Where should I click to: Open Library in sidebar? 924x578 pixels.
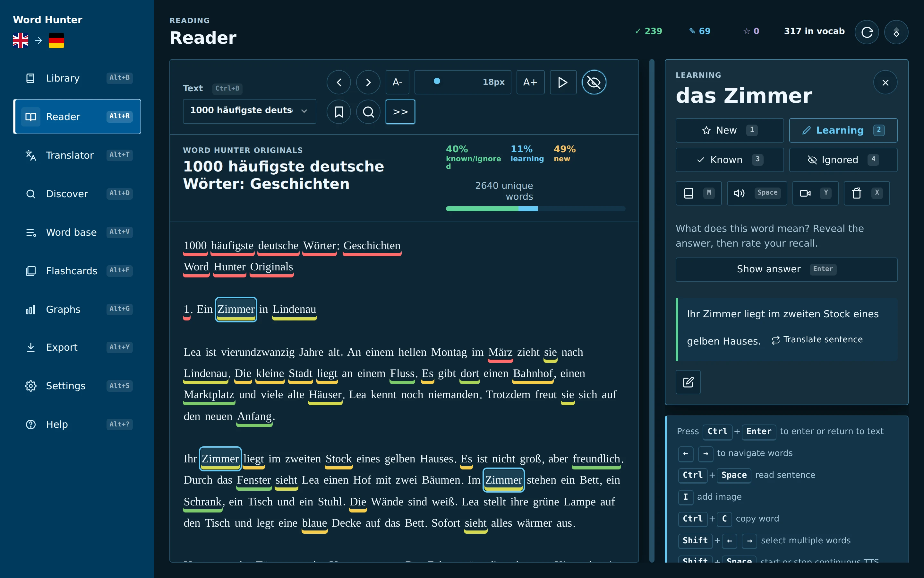point(77,78)
